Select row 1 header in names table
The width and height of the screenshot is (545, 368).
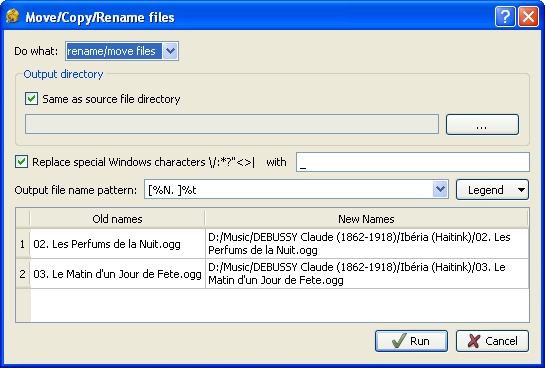(x=23, y=244)
